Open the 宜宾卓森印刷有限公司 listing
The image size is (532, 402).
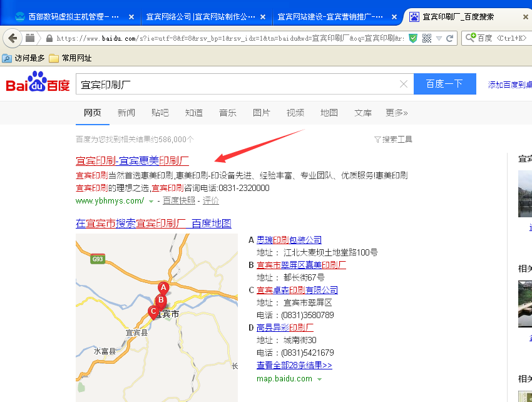297,290
